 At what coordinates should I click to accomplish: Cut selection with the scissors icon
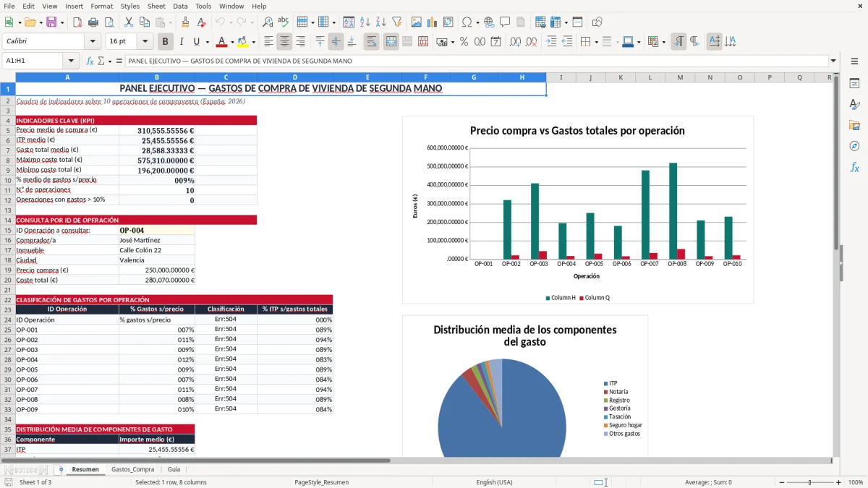(x=128, y=22)
